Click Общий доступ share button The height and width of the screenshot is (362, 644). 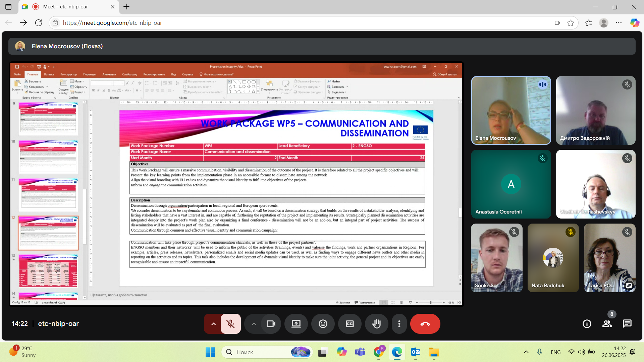point(445,74)
